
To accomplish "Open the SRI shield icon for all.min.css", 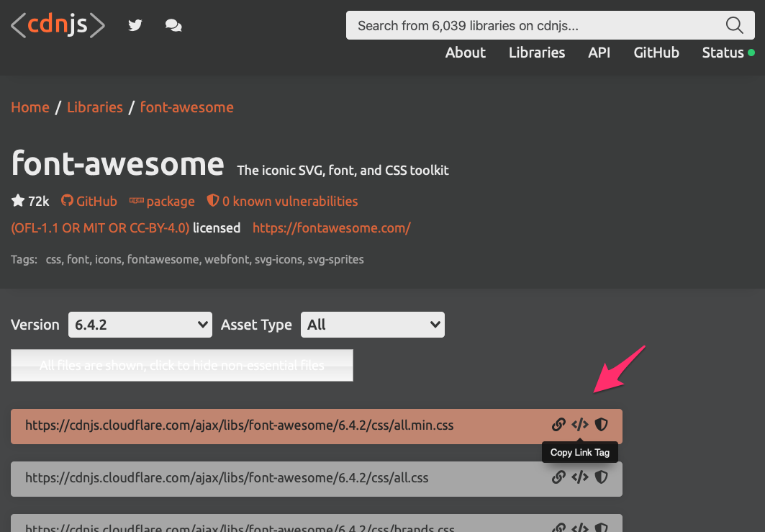I will [602, 425].
